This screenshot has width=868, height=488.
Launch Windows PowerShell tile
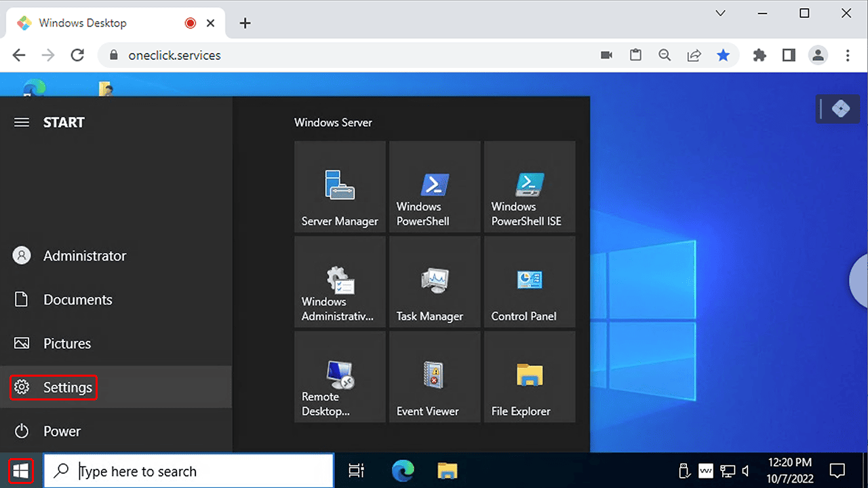click(x=435, y=187)
